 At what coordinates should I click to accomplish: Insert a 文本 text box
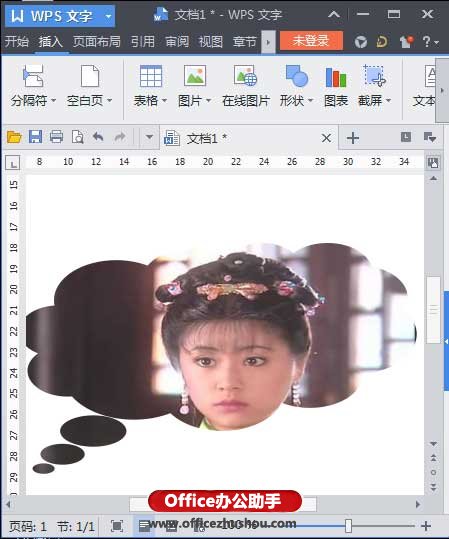point(424,86)
